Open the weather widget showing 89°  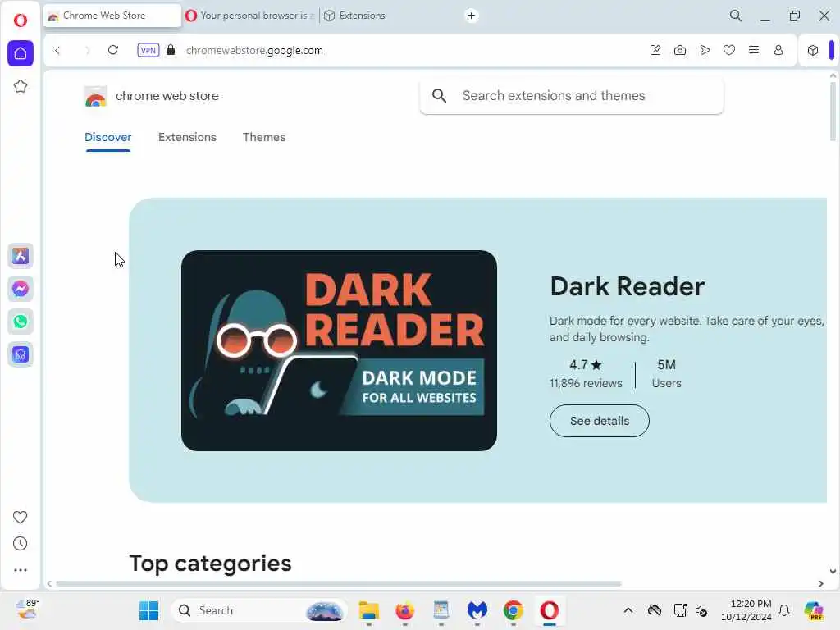(x=27, y=609)
